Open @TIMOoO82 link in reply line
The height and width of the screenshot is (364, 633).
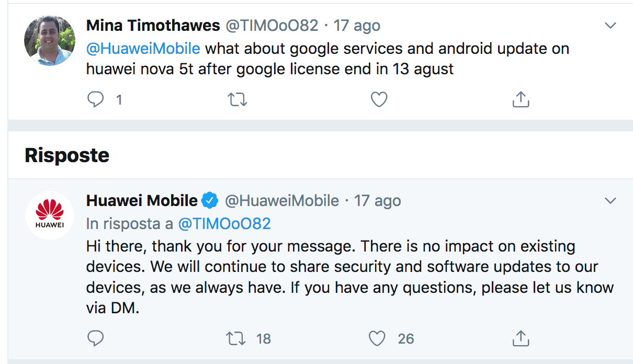[x=224, y=224]
